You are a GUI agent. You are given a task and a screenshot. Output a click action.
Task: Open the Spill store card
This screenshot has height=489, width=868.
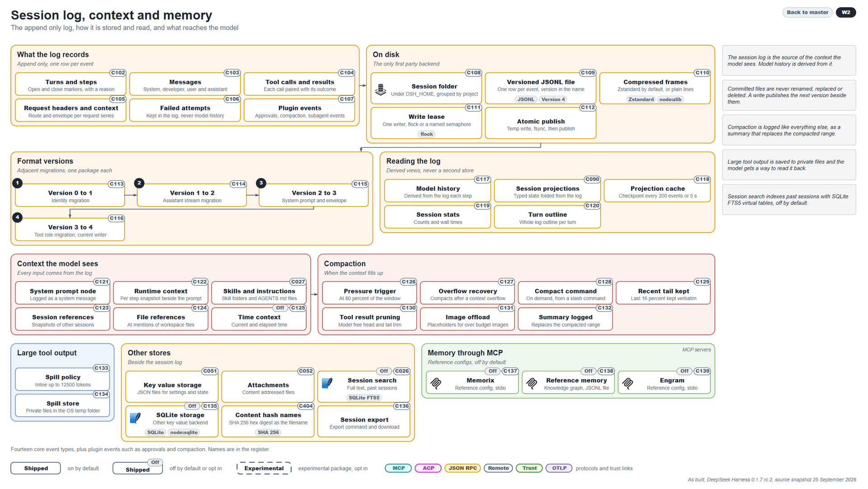63,406
